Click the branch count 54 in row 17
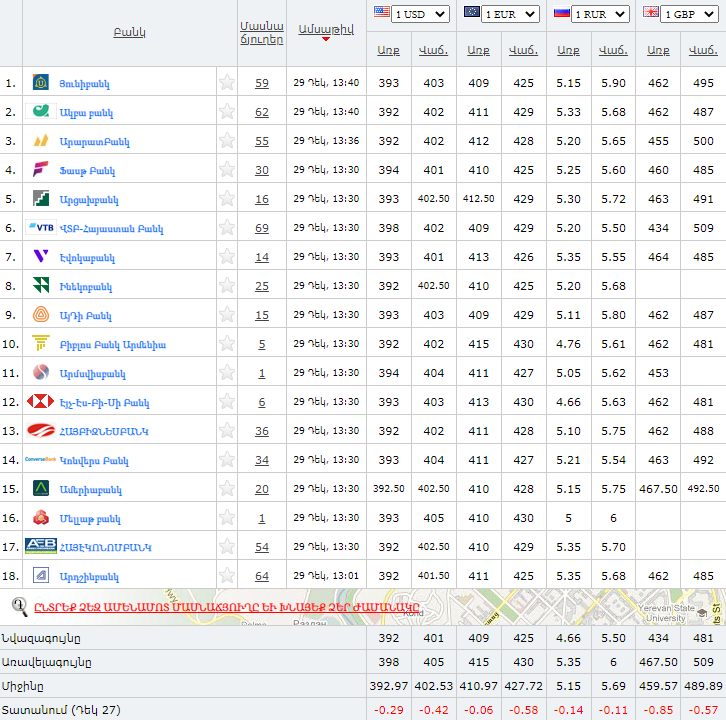Image resolution: width=726 pixels, height=720 pixels. [x=262, y=547]
